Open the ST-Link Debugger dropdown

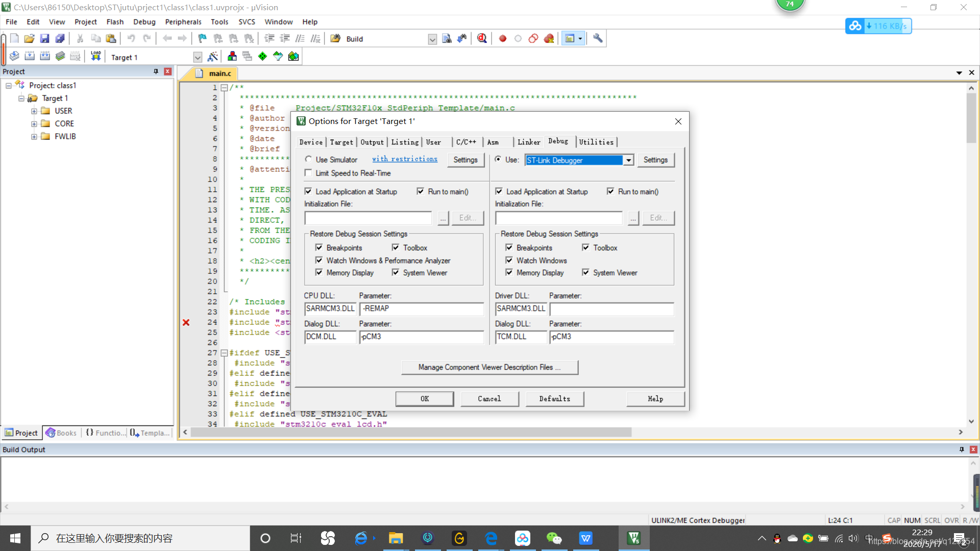(x=629, y=160)
